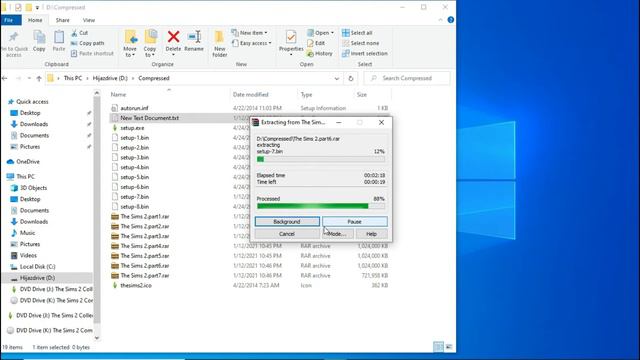Image resolution: width=640 pixels, height=360 pixels.
Task: Click WinRAR icon in extraction dialog title
Action: [x=256, y=122]
